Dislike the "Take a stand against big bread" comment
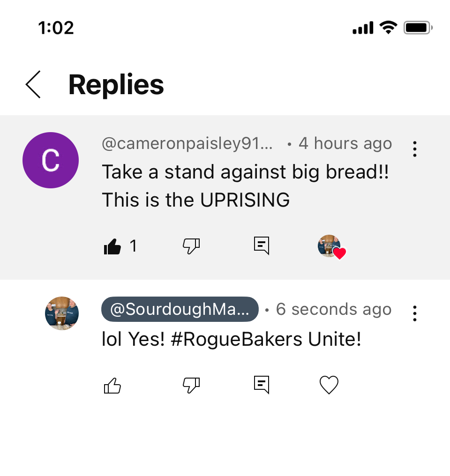Image resolution: width=450 pixels, height=476 pixels. click(191, 246)
